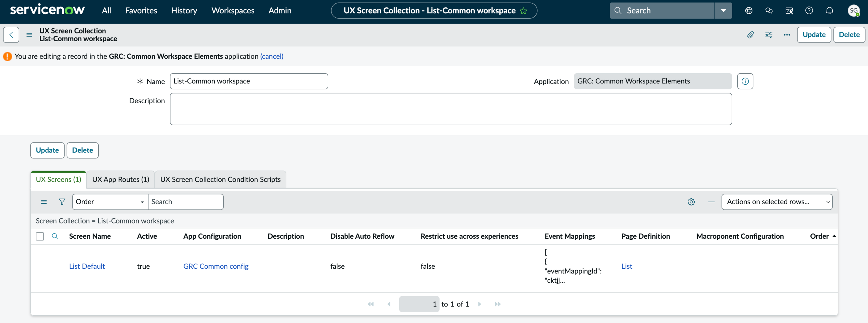
Task: Go to last page of list
Action: (498, 304)
